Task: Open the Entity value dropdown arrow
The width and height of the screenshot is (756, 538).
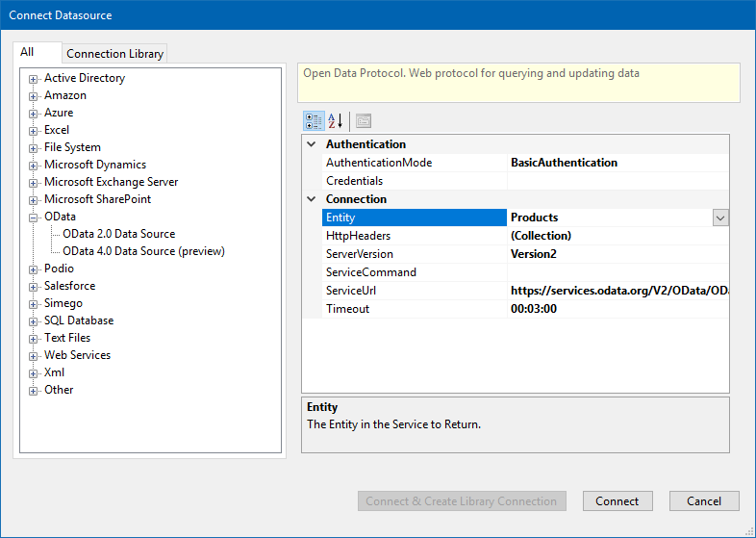Action: (720, 218)
